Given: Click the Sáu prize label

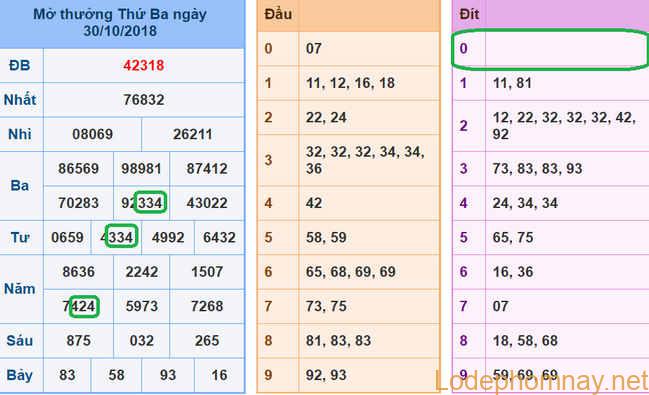Looking at the screenshot, I should 19,340.
